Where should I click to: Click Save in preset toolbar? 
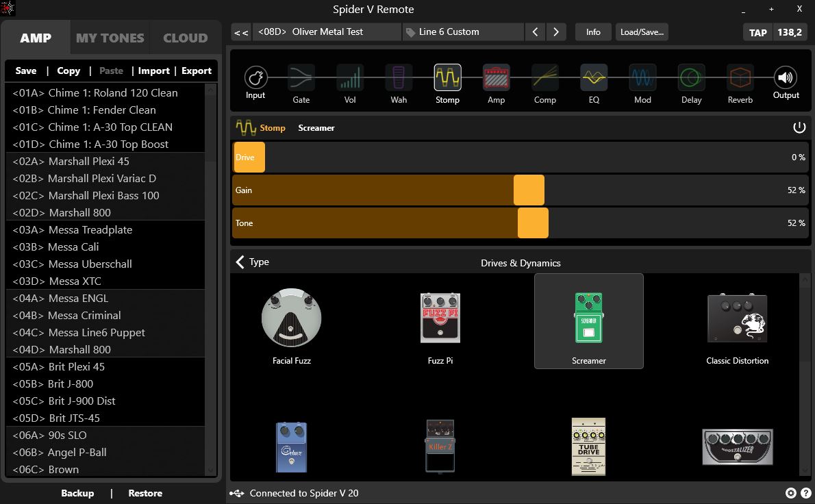pos(26,71)
